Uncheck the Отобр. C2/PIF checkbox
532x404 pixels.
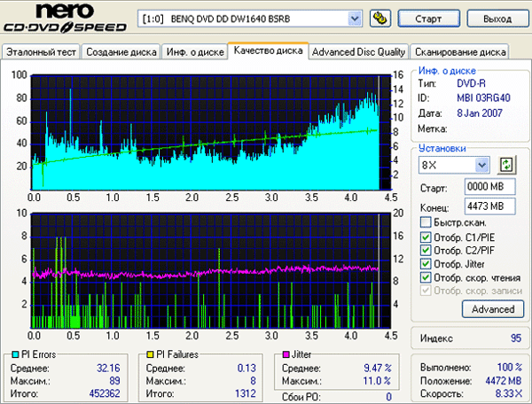426,250
